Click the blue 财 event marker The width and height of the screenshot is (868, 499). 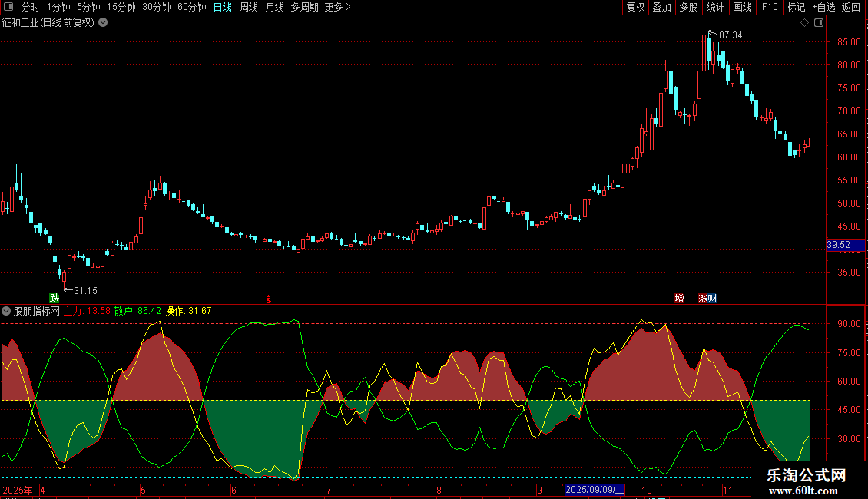click(712, 298)
